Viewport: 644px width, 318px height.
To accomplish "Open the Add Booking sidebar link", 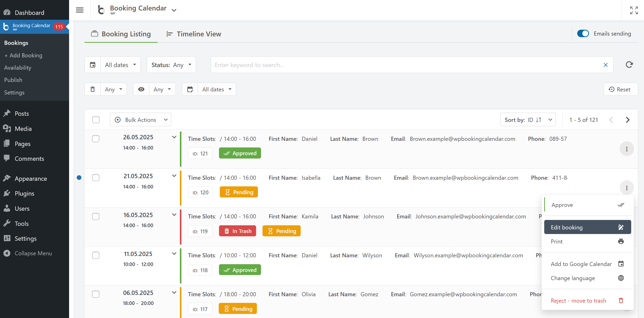I will 23,55.
